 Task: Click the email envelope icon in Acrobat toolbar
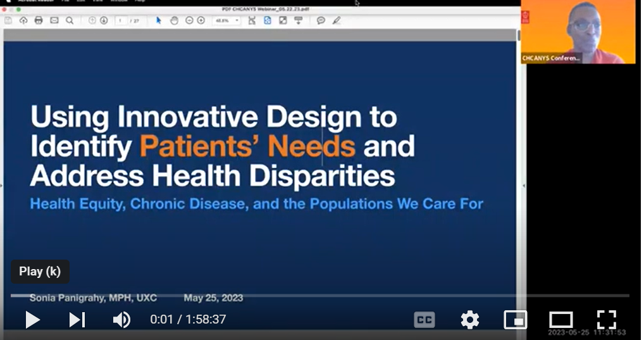coord(54,20)
